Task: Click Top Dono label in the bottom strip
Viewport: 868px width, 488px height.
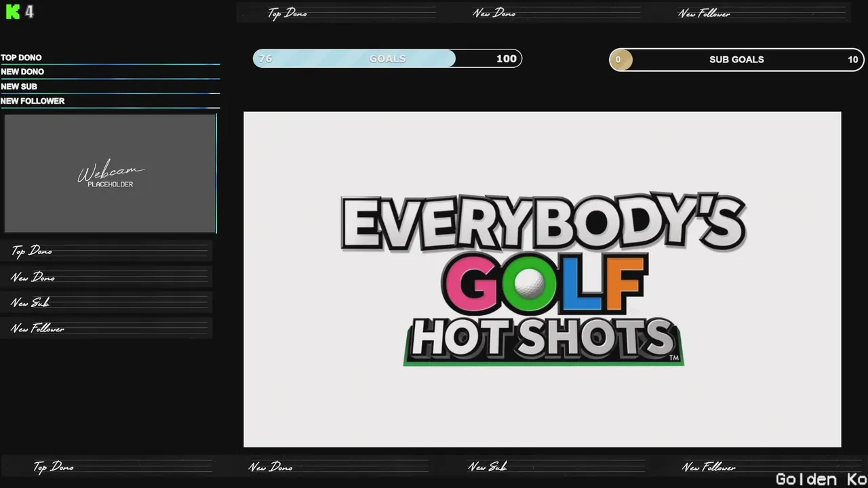Action: (x=54, y=466)
